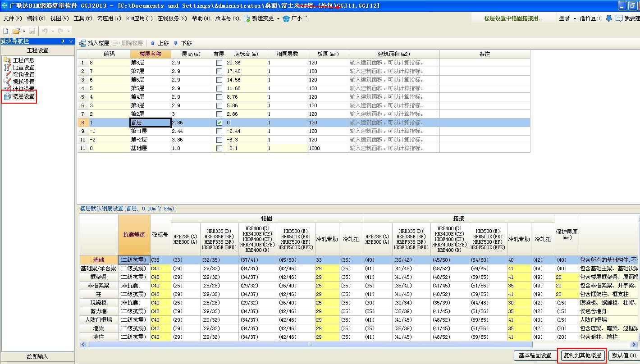The height and width of the screenshot is (364, 640).
Task: Click 删除楼层 toolbar button
Action: click(x=128, y=43)
